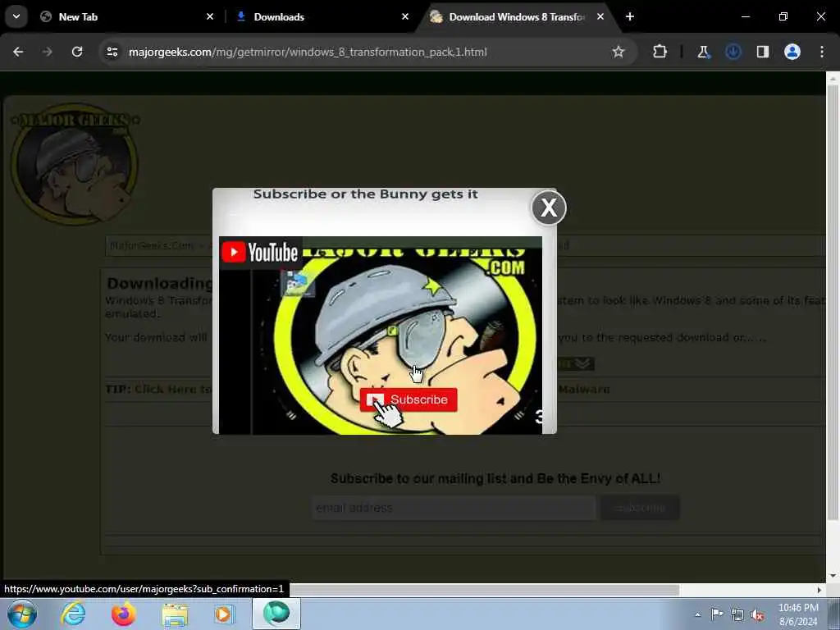Launch Internet Explorer from the taskbar

click(73, 614)
